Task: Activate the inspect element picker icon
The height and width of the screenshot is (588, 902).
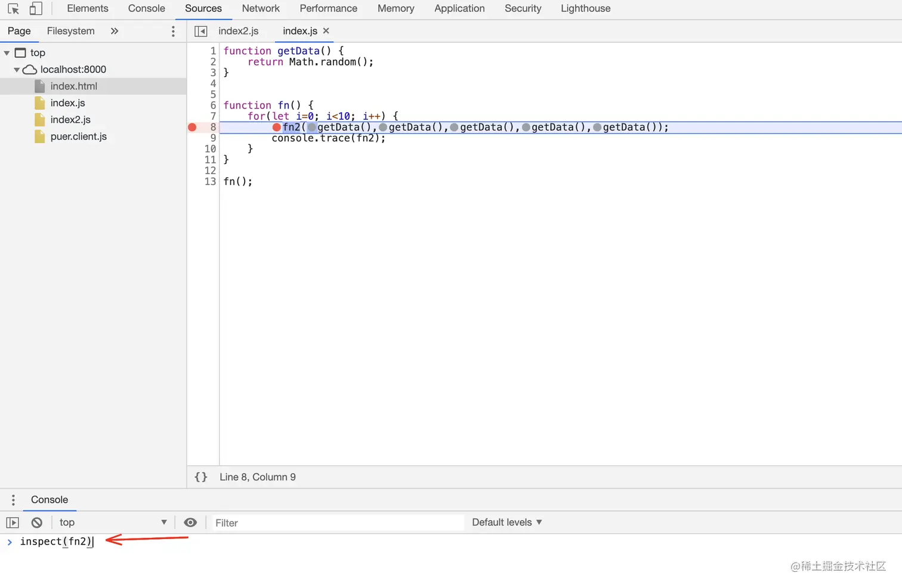Action: pos(14,9)
